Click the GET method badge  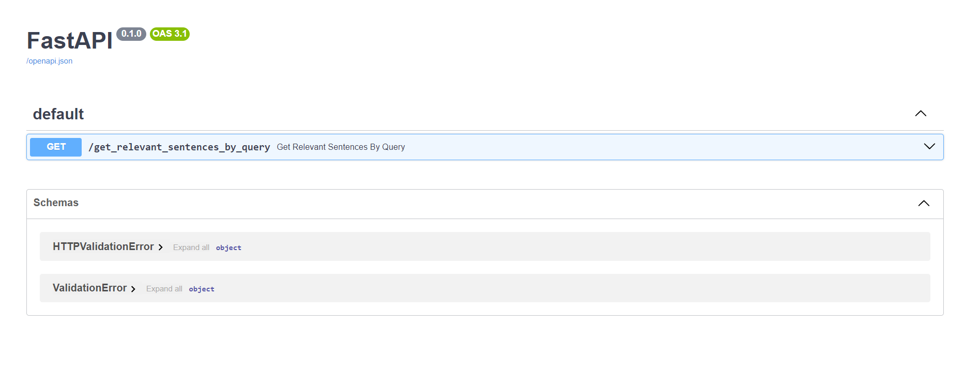(56, 147)
